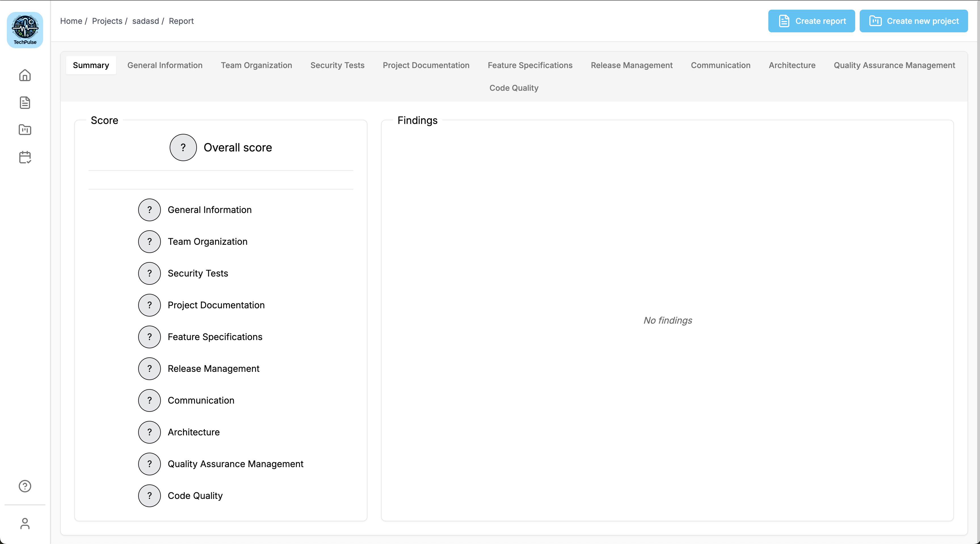Viewport: 980px width, 544px height.
Task: Click the Code Quality score badge
Action: (150, 496)
